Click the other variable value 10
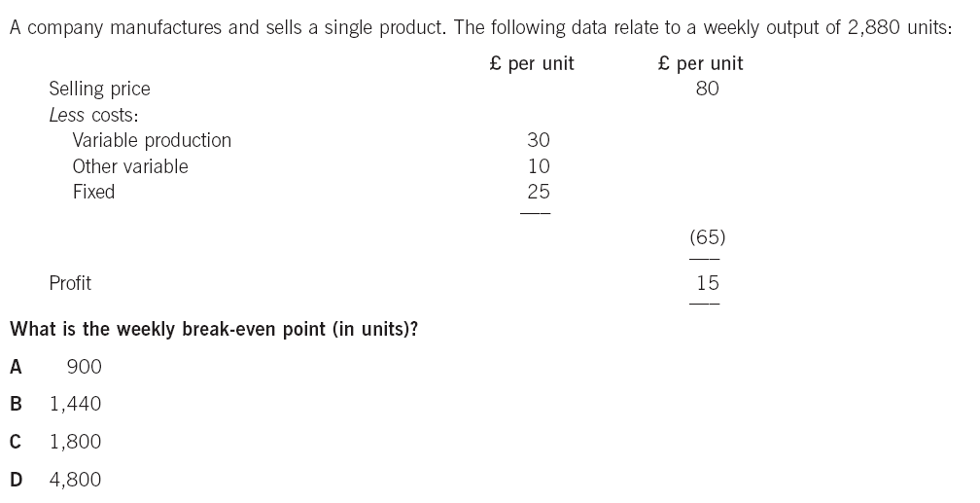This screenshot has height=503, width=980. (x=539, y=166)
